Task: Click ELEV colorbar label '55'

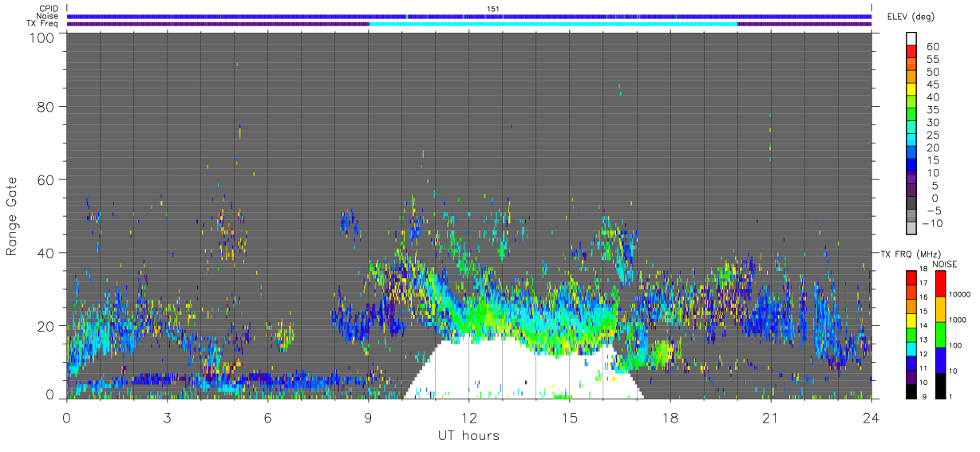Action: (933, 59)
